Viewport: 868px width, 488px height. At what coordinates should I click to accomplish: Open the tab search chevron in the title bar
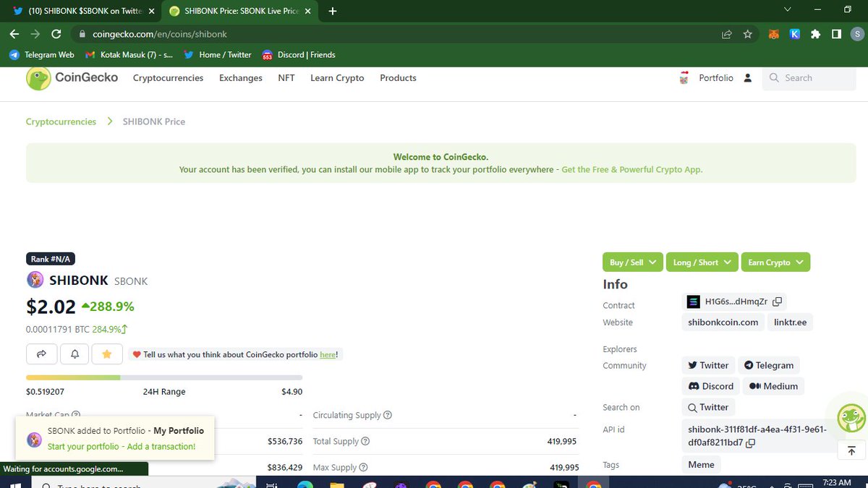click(x=788, y=10)
